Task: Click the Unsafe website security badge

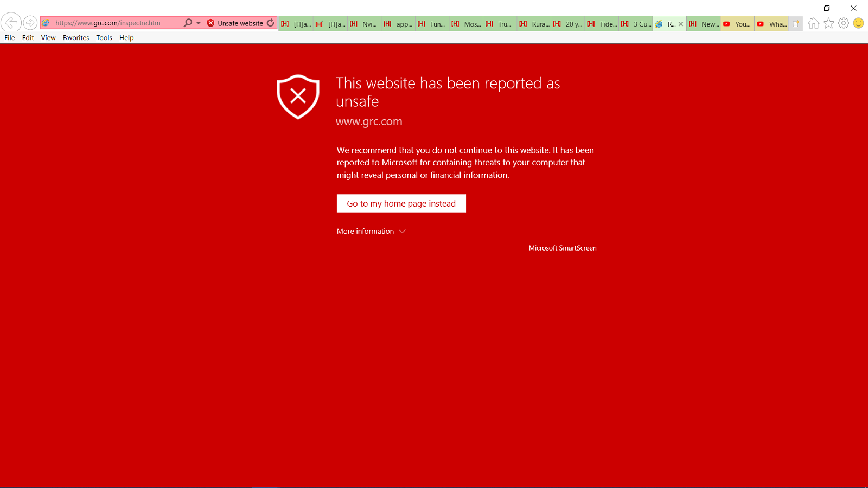Action: 235,23
